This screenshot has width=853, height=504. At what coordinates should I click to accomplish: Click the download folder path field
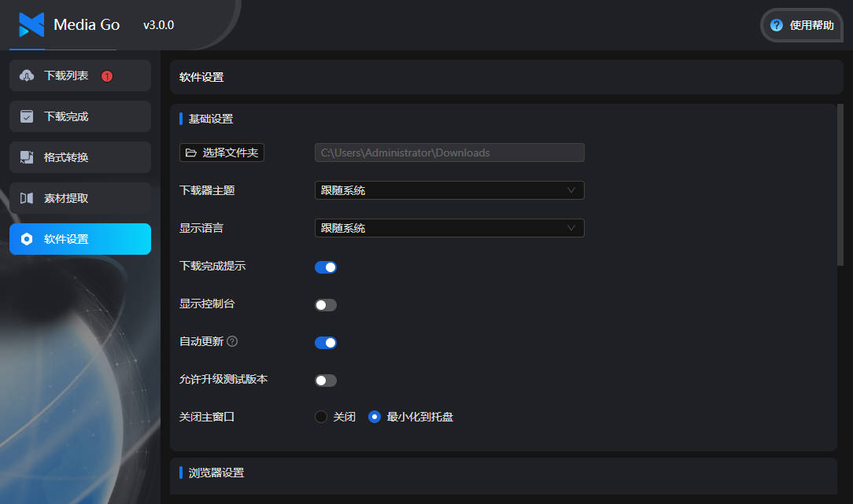tap(449, 153)
